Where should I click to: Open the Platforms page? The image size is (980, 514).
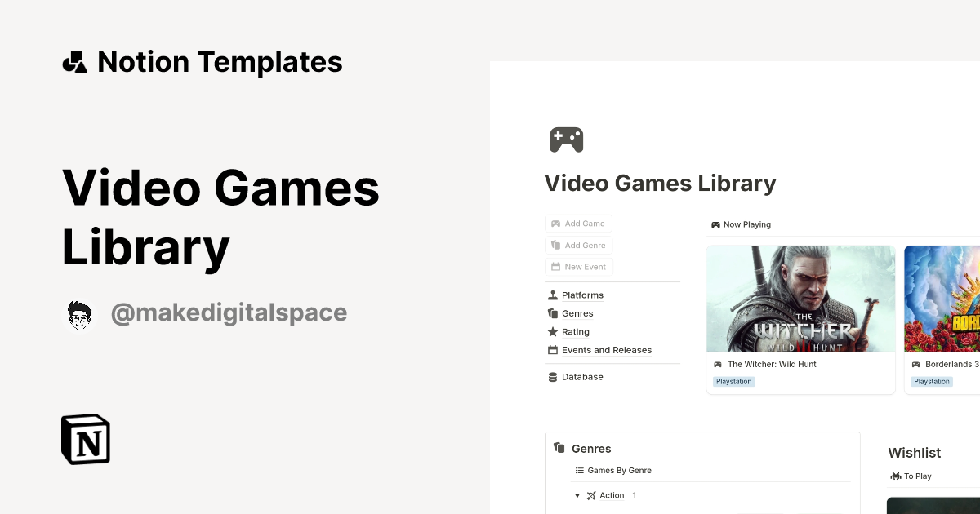(x=582, y=295)
